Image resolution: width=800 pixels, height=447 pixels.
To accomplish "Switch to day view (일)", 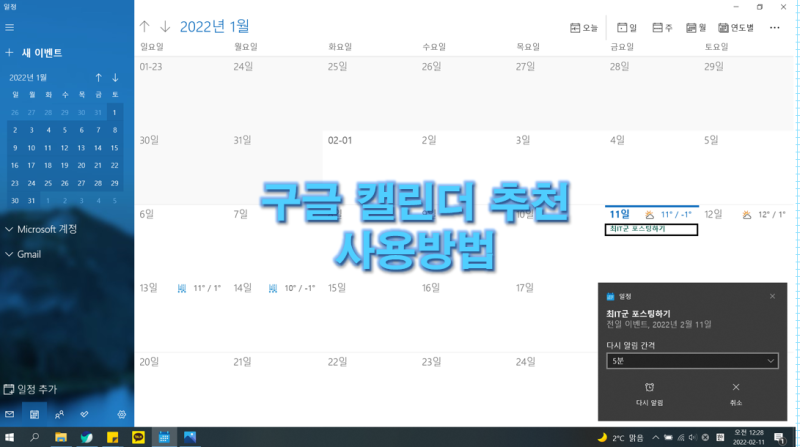I will click(627, 28).
